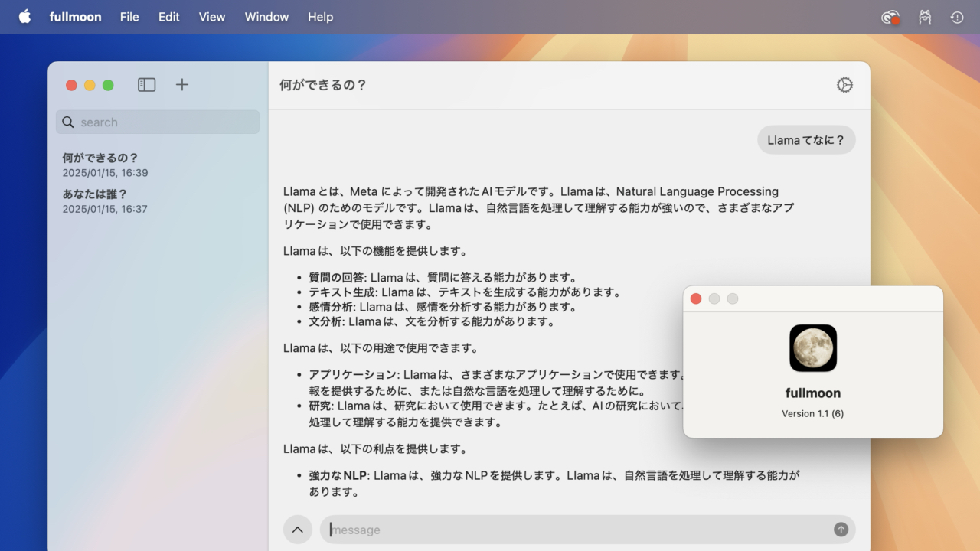Click the '文分析' bullet line
This screenshot has width=980, height=551.
432,321
